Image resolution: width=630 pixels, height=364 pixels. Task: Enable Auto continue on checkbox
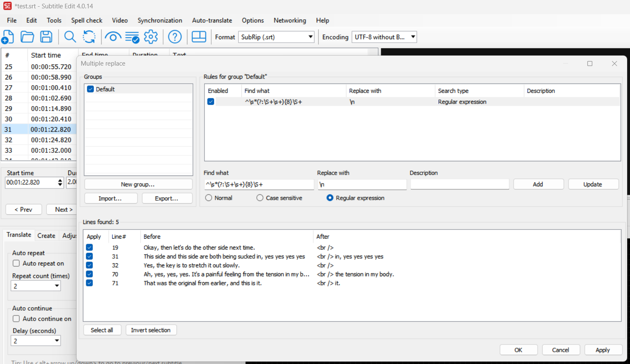coord(16,318)
